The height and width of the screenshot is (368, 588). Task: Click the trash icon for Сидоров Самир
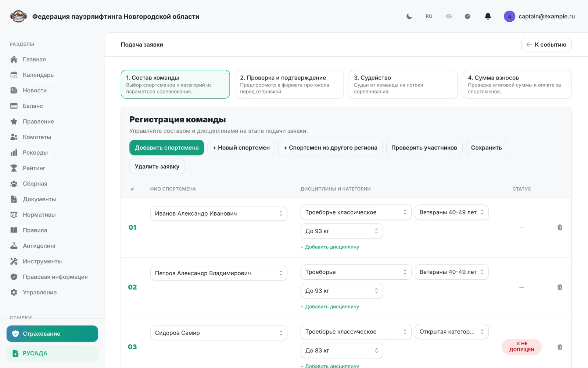[560, 347]
